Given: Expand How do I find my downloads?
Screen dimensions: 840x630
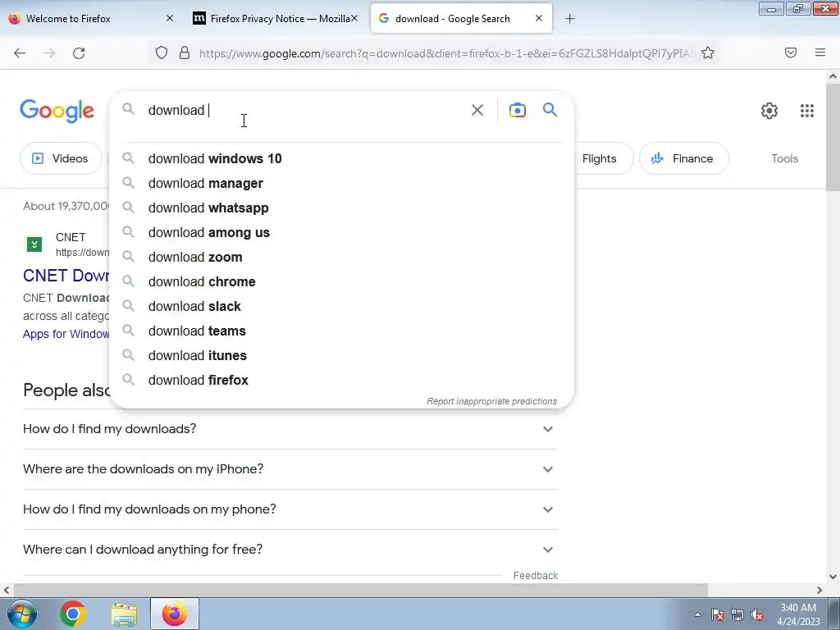Looking at the screenshot, I should coord(290,429).
